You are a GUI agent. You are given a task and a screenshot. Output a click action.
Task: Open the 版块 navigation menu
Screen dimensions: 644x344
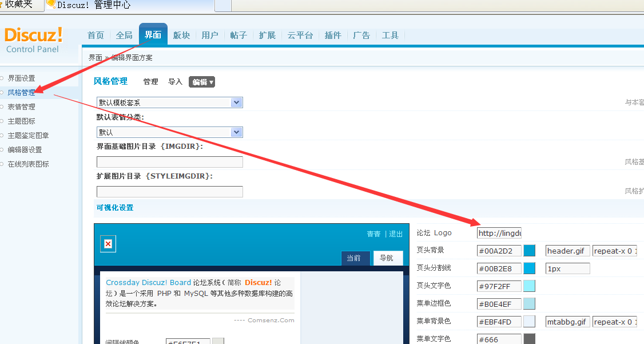click(181, 35)
